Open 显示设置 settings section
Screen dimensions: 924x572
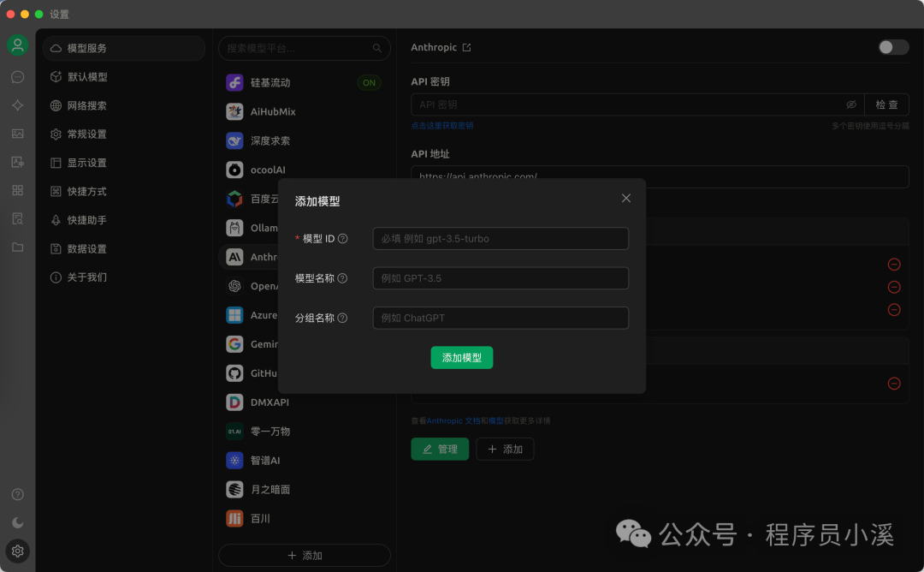[124, 163]
